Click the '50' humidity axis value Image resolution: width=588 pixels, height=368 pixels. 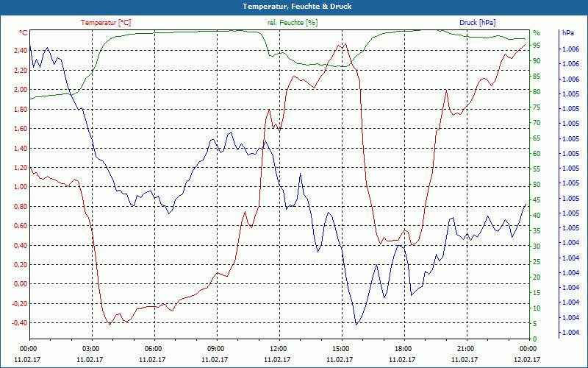[x=537, y=185]
